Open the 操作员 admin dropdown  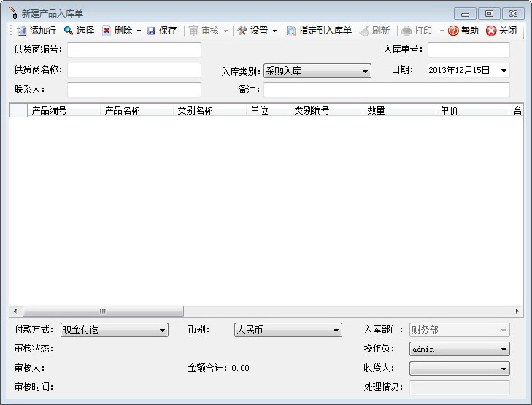pyautogui.click(x=460, y=349)
